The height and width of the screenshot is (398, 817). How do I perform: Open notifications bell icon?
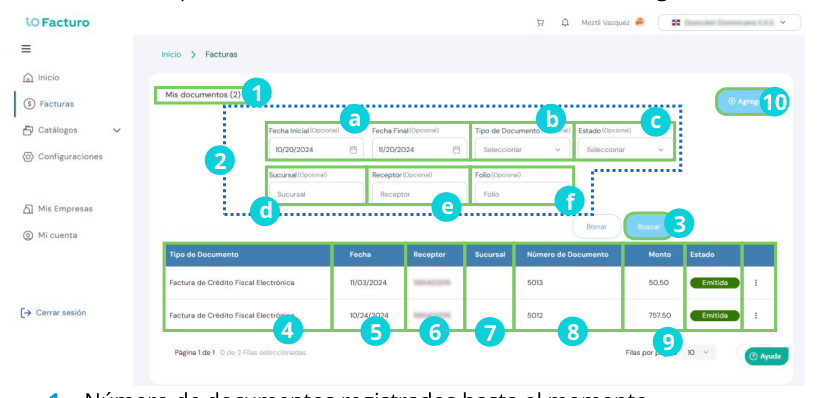point(565,23)
